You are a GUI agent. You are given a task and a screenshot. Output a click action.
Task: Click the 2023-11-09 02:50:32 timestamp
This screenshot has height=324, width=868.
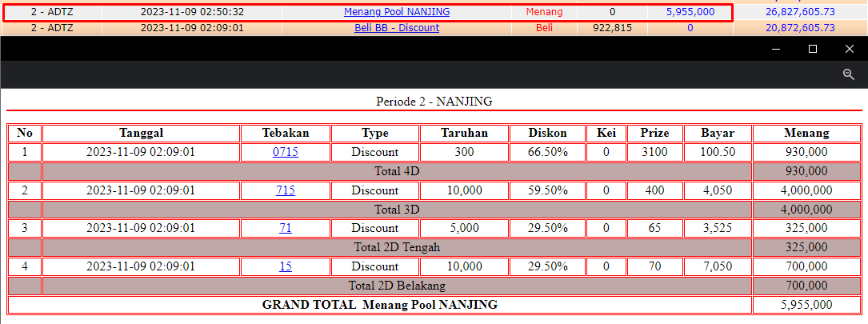tap(192, 12)
